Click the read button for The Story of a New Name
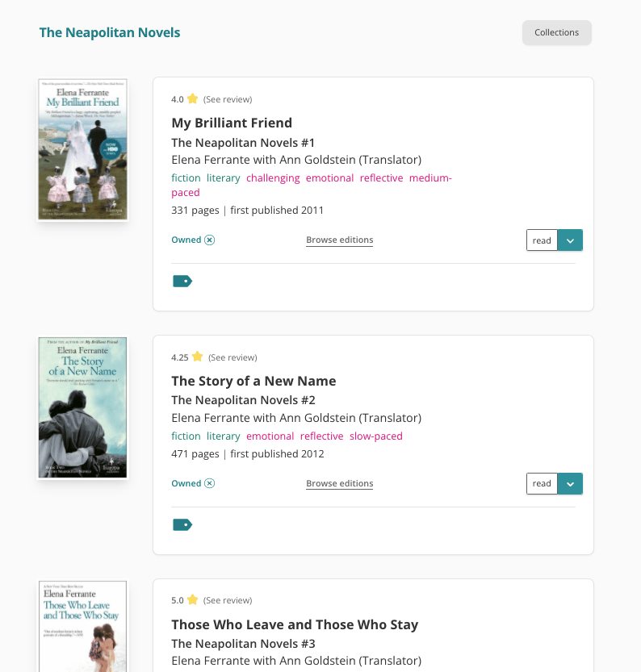Viewport: 641px width, 672px height. coord(542,483)
